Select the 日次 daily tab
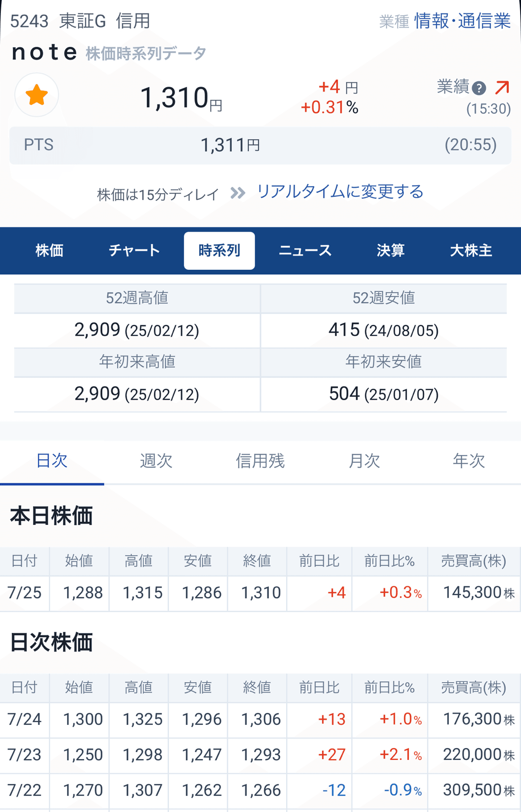521x812 pixels. pos(53,461)
